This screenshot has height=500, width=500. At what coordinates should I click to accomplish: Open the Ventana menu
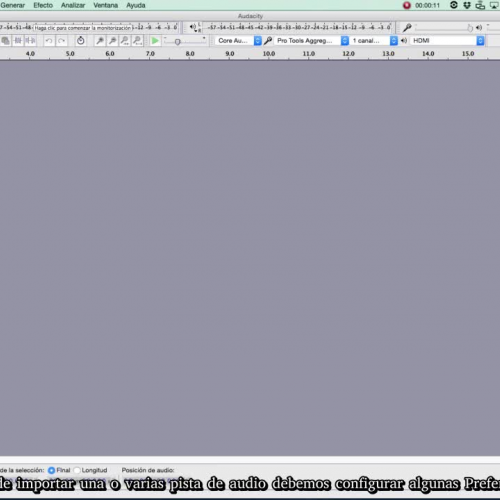(x=105, y=5)
